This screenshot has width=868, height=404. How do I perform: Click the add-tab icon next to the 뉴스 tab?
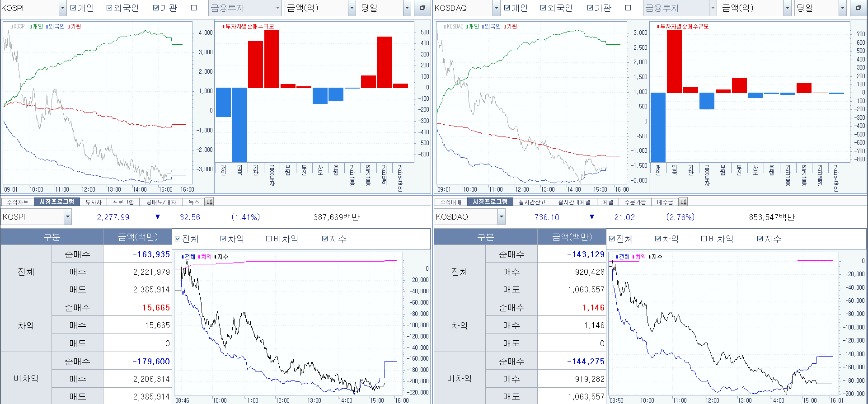pos(209,202)
